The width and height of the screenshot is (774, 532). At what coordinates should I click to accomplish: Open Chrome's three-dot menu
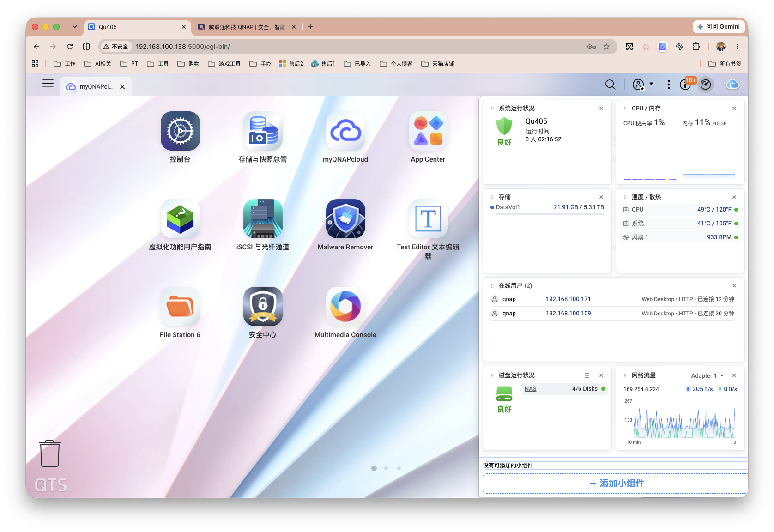coord(738,47)
